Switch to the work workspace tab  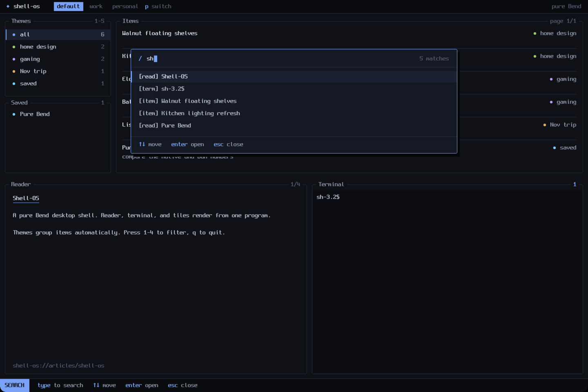click(x=96, y=7)
